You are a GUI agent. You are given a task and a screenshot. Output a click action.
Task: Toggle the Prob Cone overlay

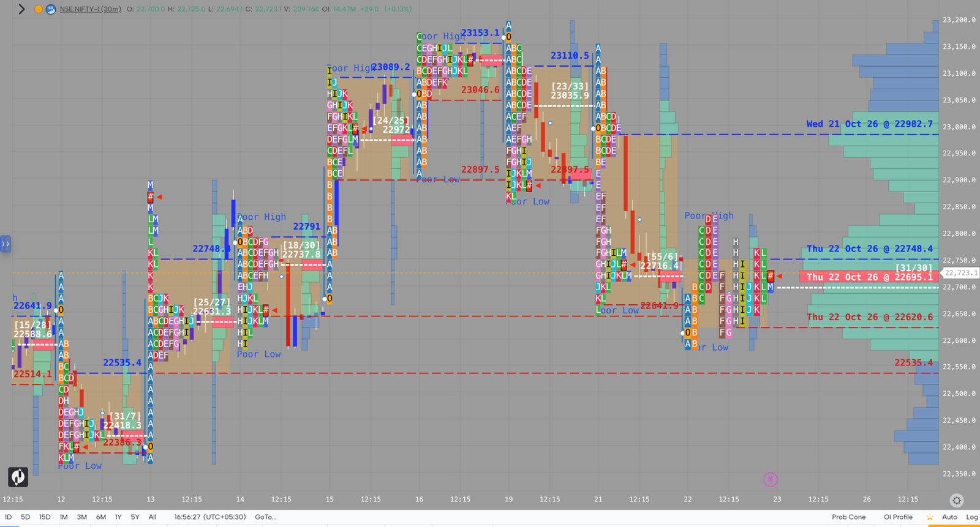(849, 517)
